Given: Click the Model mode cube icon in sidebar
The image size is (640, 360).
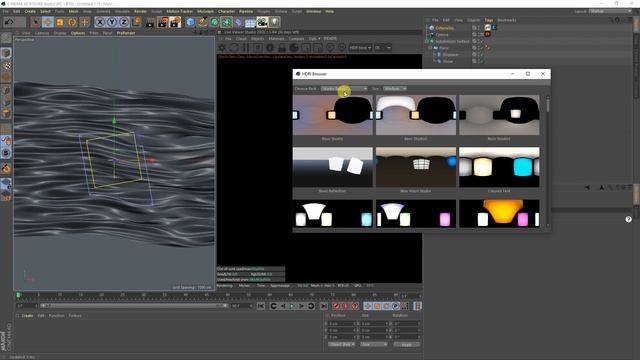Looking at the screenshot, I should click(x=6, y=53).
